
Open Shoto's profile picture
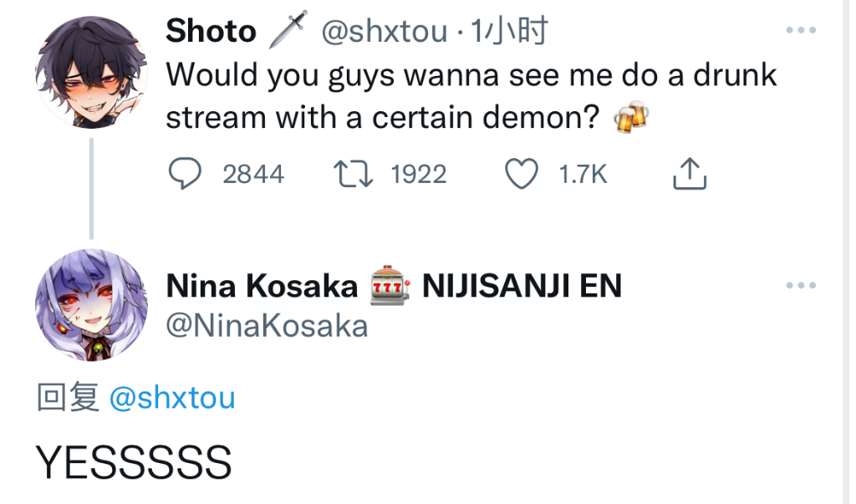click(x=91, y=72)
